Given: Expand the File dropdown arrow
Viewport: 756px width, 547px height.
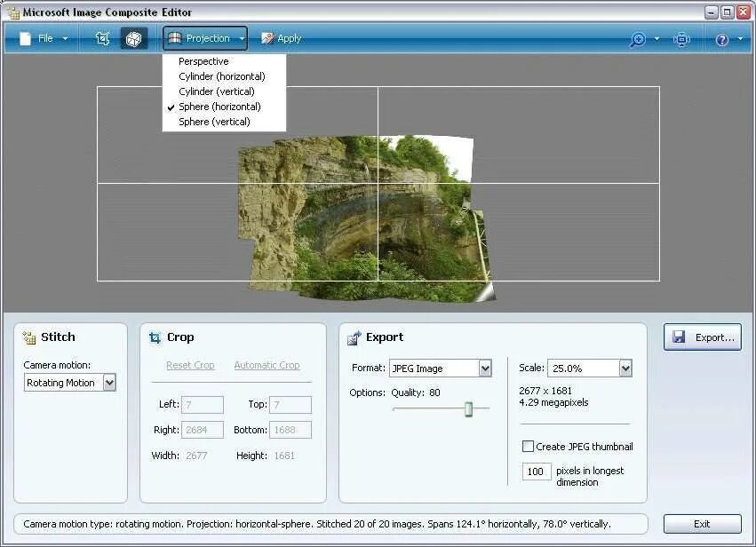Looking at the screenshot, I should [65, 38].
